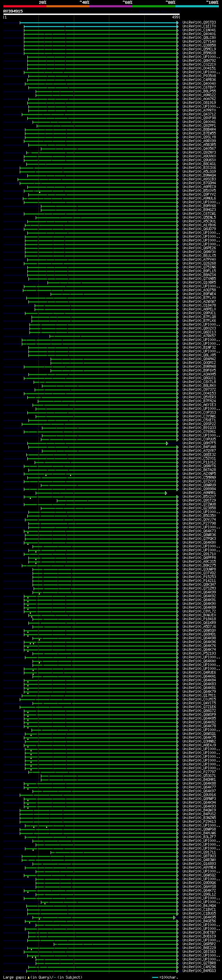The height and width of the screenshot is (980, 222).
Task: Click the green ~80% identity legend segment
Action: tap(154, 6)
